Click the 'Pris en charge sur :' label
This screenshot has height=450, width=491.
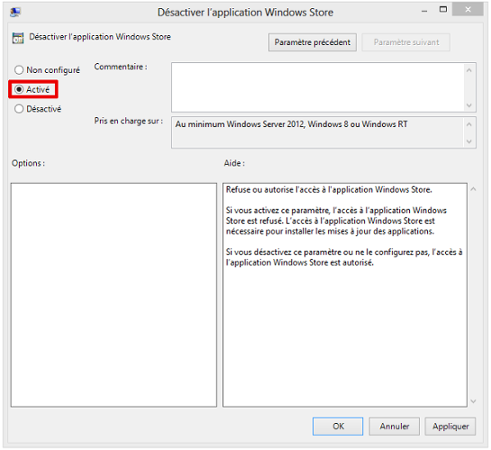tap(128, 121)
